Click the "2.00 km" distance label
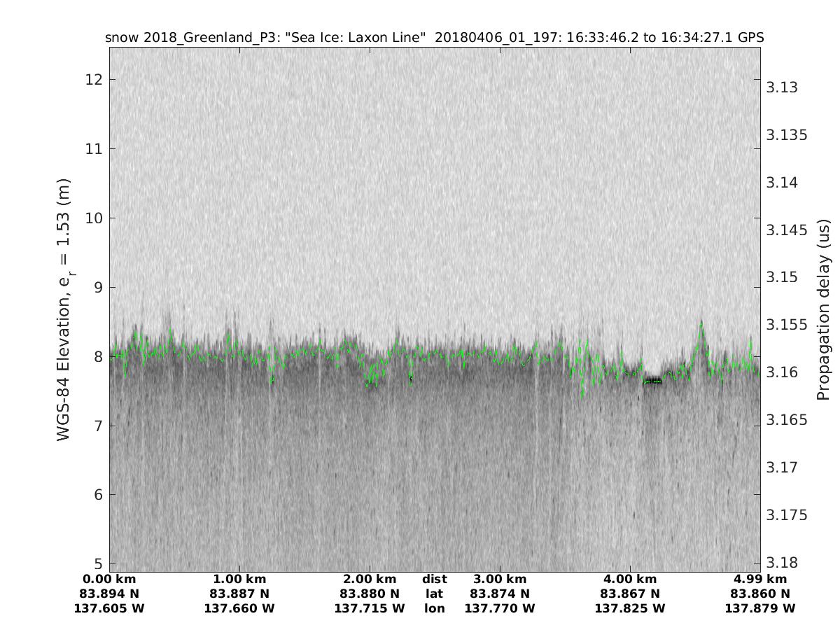Viewport: 840px width, 630px height. [x=370, y=579]
